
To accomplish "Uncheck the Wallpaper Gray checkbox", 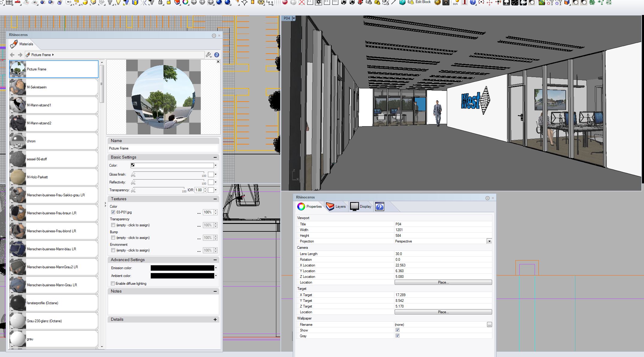I will pos(397,336).
